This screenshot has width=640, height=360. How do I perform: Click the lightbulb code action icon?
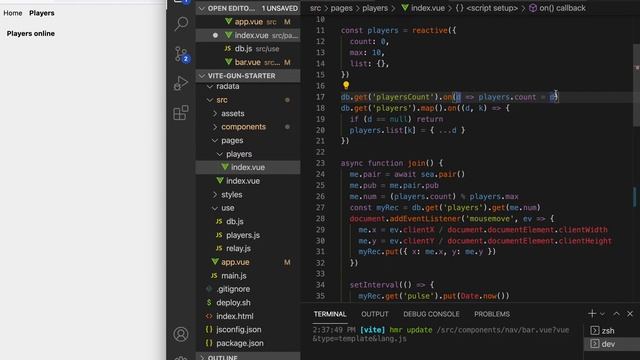tap(346, 85)
